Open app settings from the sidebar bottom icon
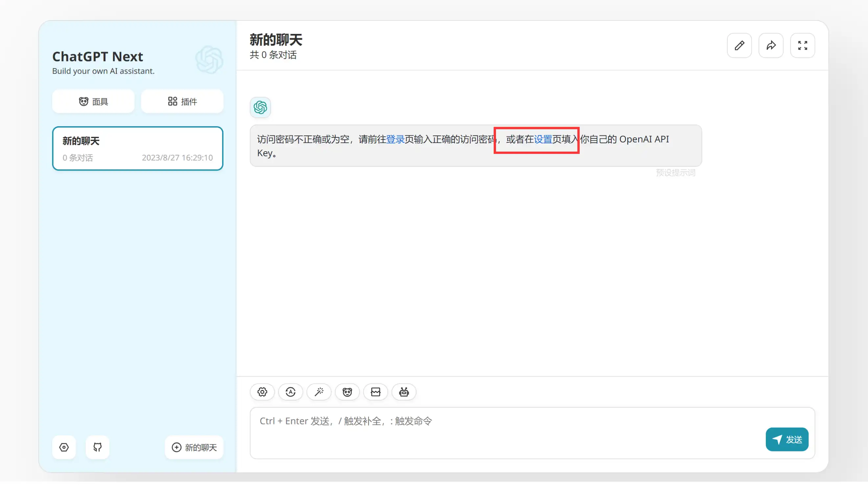868x485 pixels. (x=64, y=447)
